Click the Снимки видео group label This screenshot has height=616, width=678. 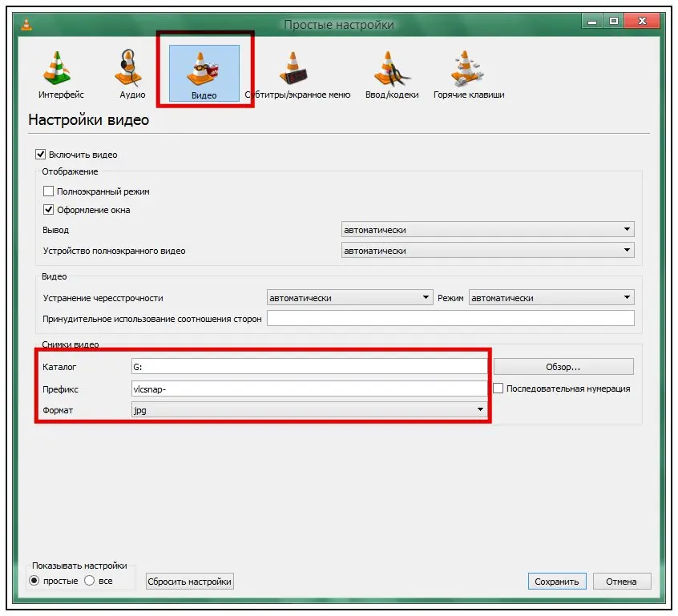(70, 344)
